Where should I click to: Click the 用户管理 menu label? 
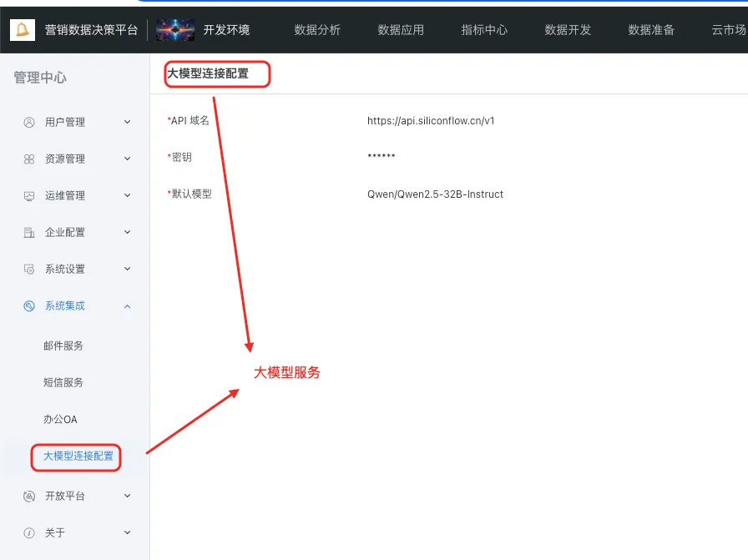(65, 123)
